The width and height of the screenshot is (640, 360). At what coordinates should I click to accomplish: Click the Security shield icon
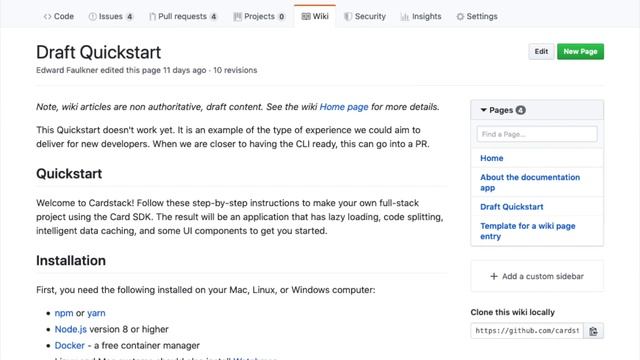pos(348,17)
